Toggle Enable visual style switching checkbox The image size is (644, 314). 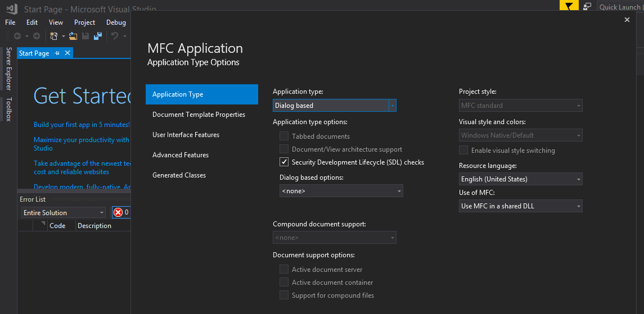coord(463,150)
